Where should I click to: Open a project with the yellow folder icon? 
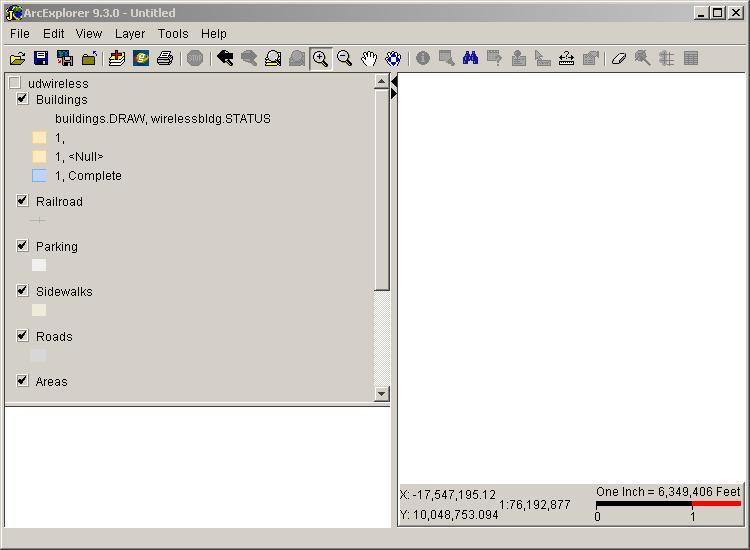18,59
